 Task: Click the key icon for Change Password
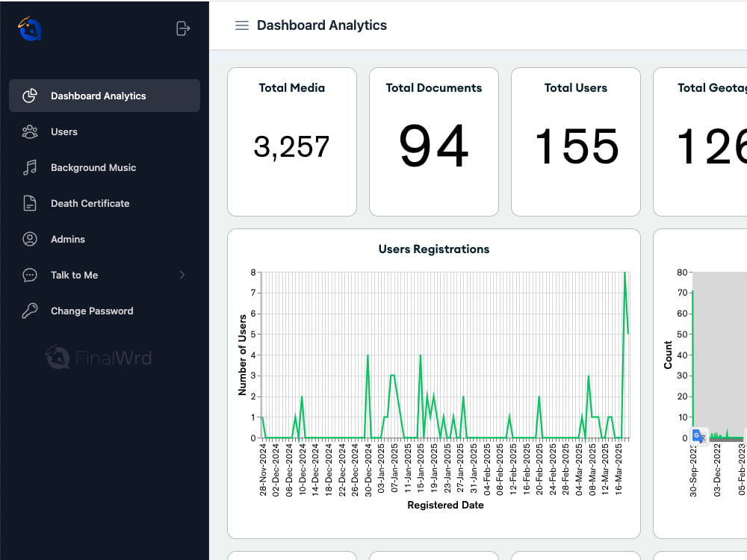coord(30,311)
